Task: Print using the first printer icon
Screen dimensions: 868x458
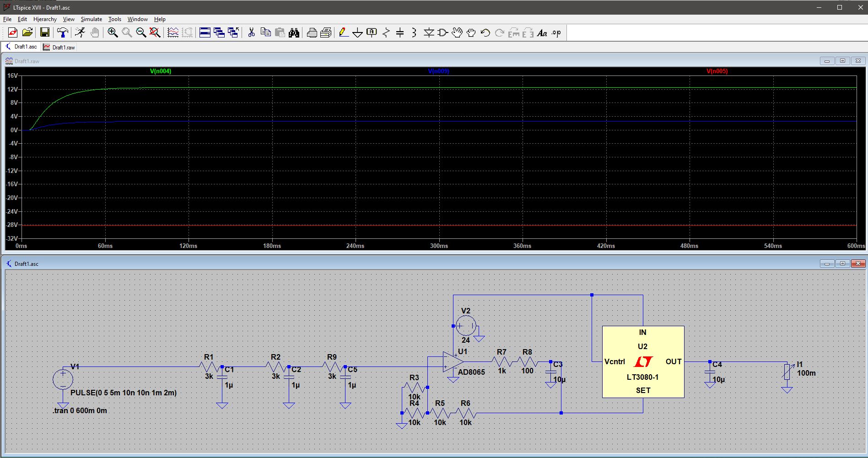Action: tap(312, 32)
